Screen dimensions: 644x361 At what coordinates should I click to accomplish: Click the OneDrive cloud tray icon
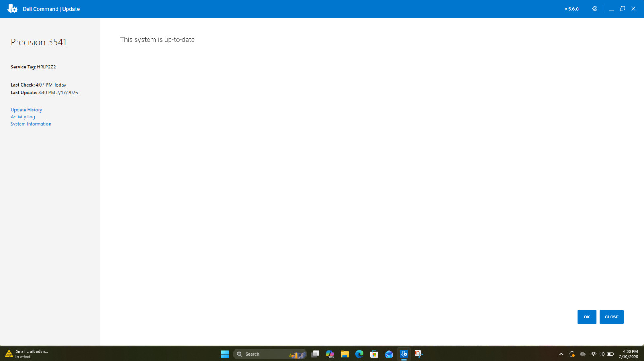coord(582,354)
